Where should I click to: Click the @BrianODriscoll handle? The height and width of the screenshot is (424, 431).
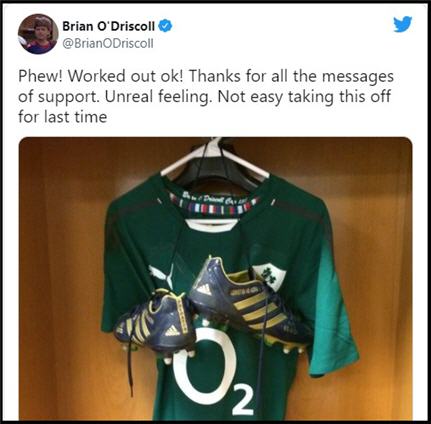pos(108,43)
